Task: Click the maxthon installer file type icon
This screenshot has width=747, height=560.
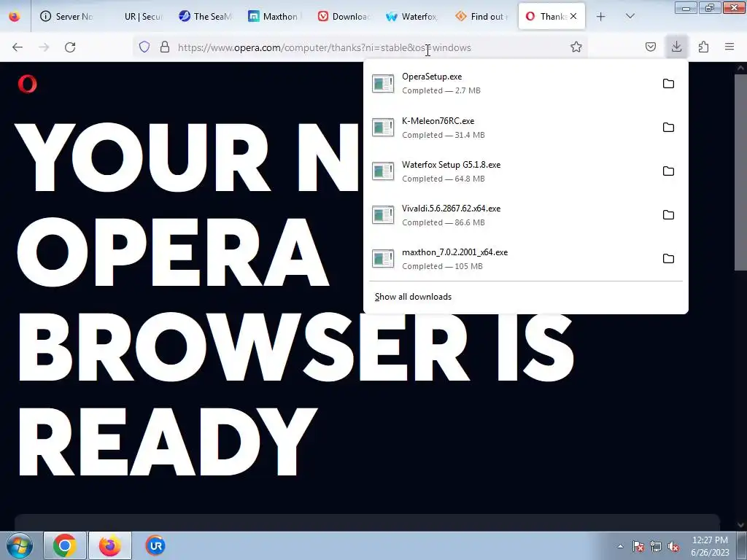Action: [x=383, y=259]
